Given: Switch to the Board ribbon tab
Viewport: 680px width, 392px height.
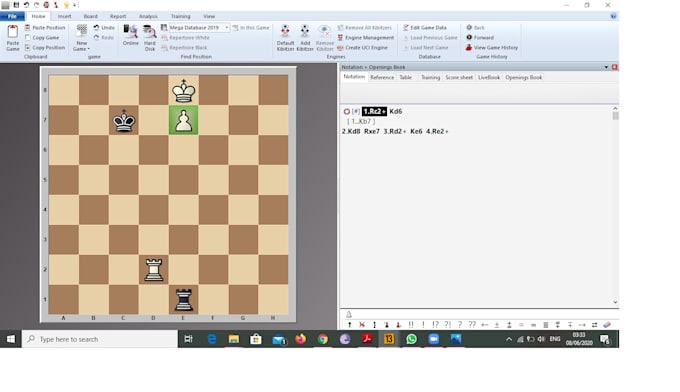Looking at the screenshot, I should pos(90,16).
